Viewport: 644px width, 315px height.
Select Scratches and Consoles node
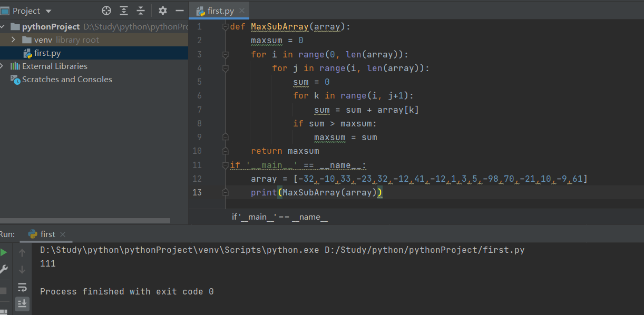(94, 80)
